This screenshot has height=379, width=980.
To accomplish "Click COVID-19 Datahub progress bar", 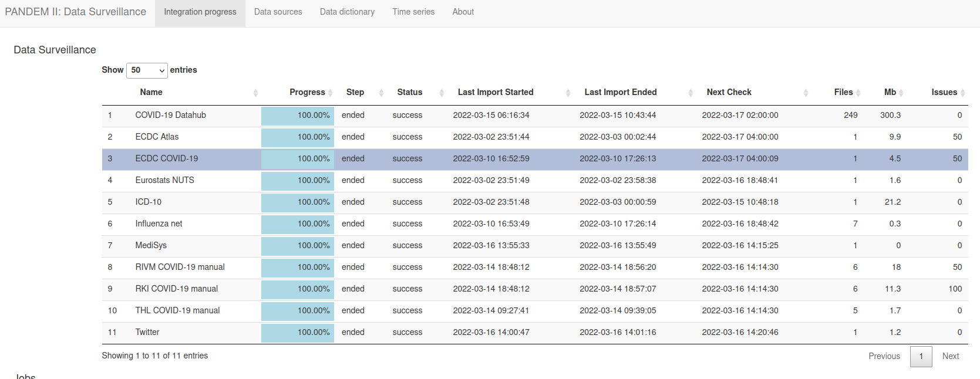I will [x=298, y=116].
